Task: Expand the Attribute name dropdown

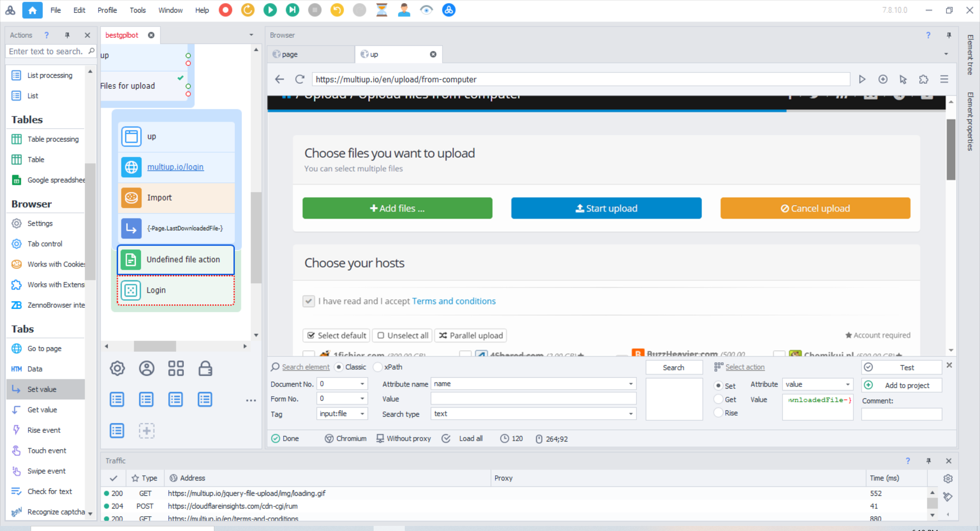Action: (631, 384)
